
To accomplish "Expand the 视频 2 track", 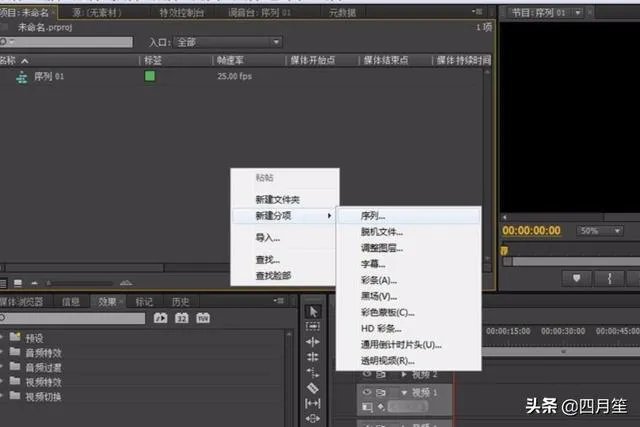I will pyautogui.click(x=404, y=374).
